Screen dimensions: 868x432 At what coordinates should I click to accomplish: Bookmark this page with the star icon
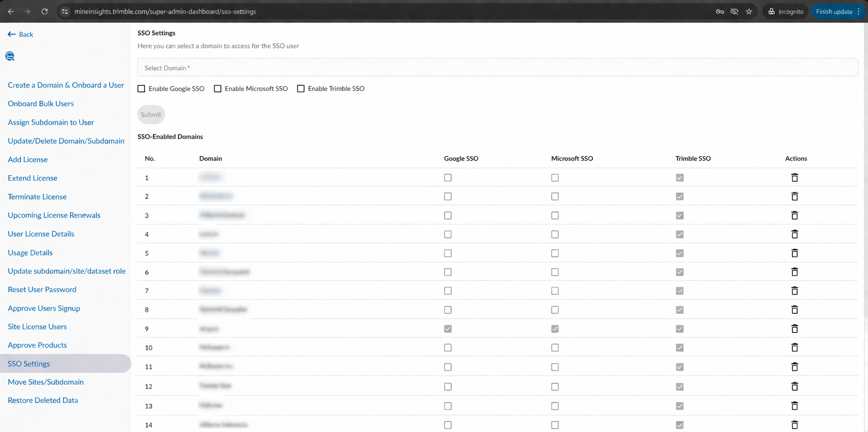pyautogui.click(x=749, y=11)
